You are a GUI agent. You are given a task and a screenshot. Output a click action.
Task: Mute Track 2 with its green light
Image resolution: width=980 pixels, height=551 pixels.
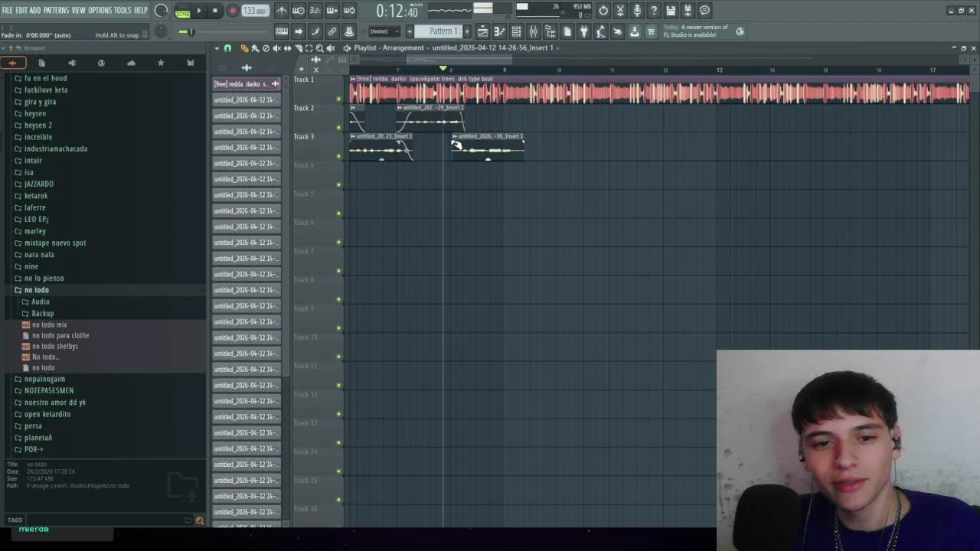pyautogui.click(x=338, y=127)
